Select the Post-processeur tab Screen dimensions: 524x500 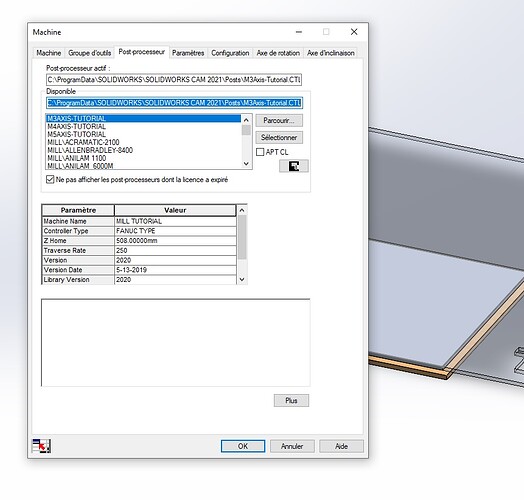(142, 52)
